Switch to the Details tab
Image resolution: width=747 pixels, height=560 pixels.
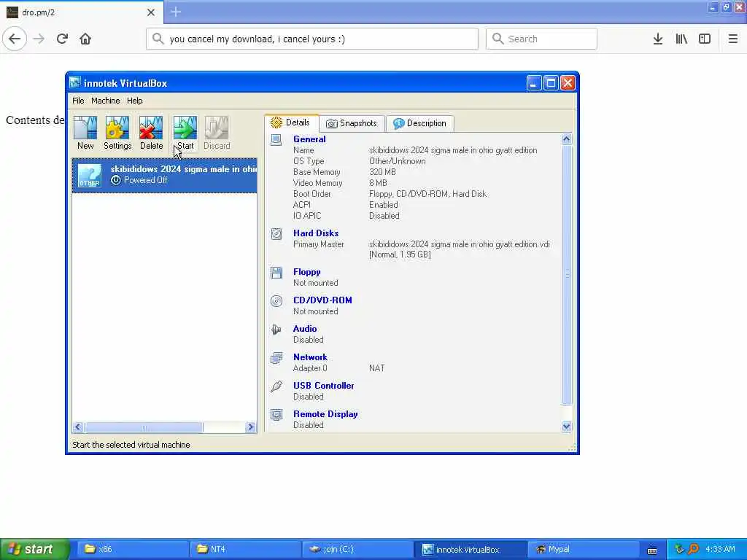pos(290,122)
